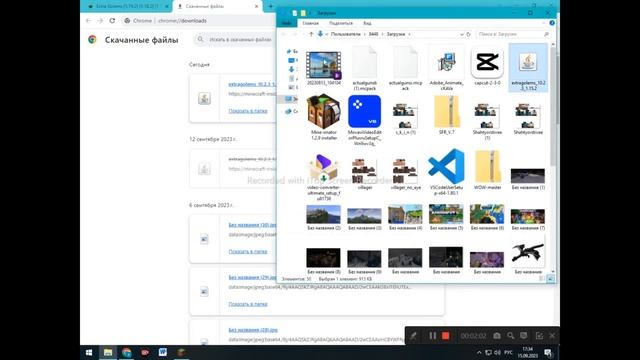Open Word from the taskbar

163,352
